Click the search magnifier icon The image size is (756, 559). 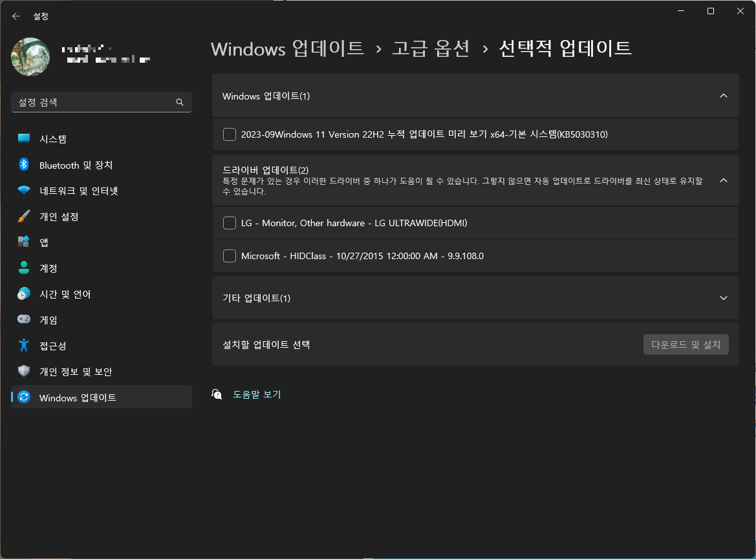tap(179, 102)
